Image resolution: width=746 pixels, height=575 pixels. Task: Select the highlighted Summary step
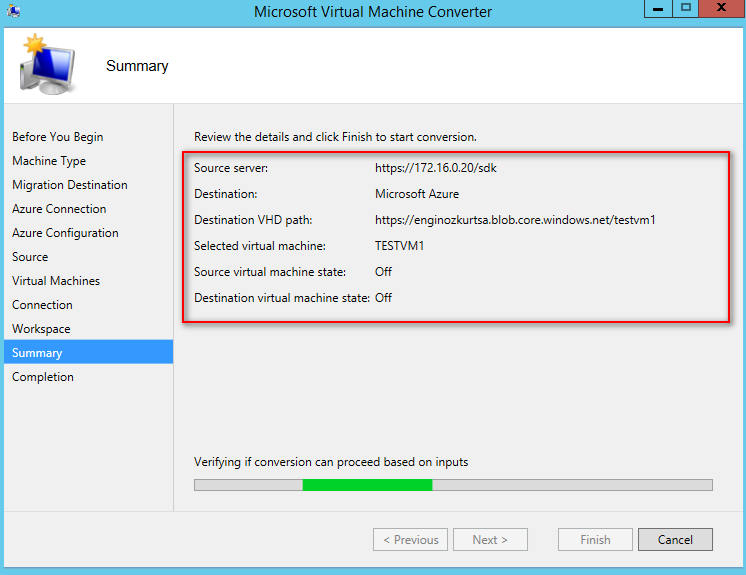click(x=88, y=352)
